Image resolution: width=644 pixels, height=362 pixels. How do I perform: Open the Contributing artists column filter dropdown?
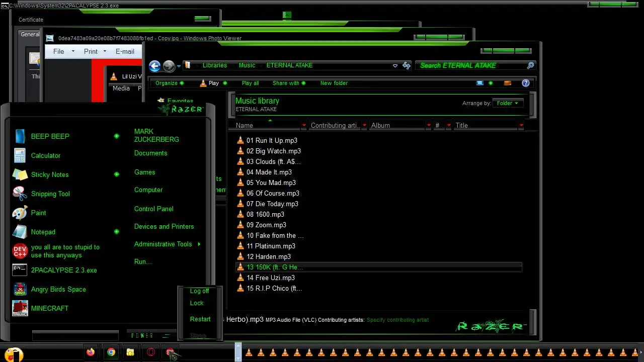364,126
